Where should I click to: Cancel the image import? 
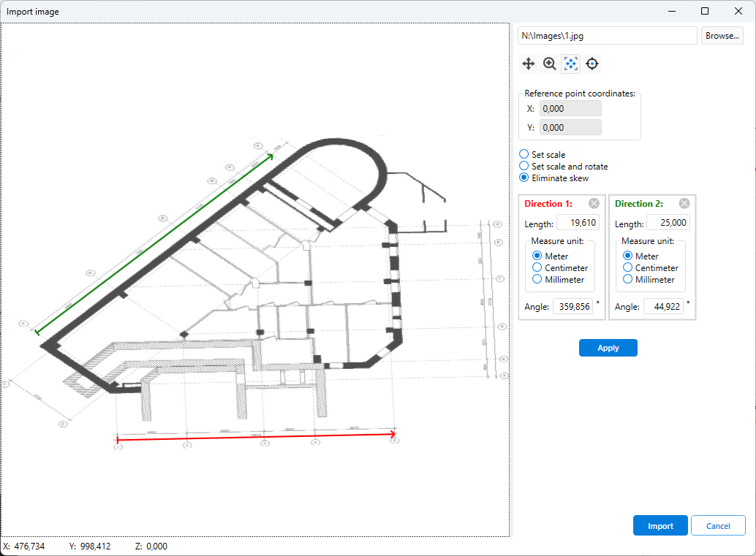coord(718,525)
